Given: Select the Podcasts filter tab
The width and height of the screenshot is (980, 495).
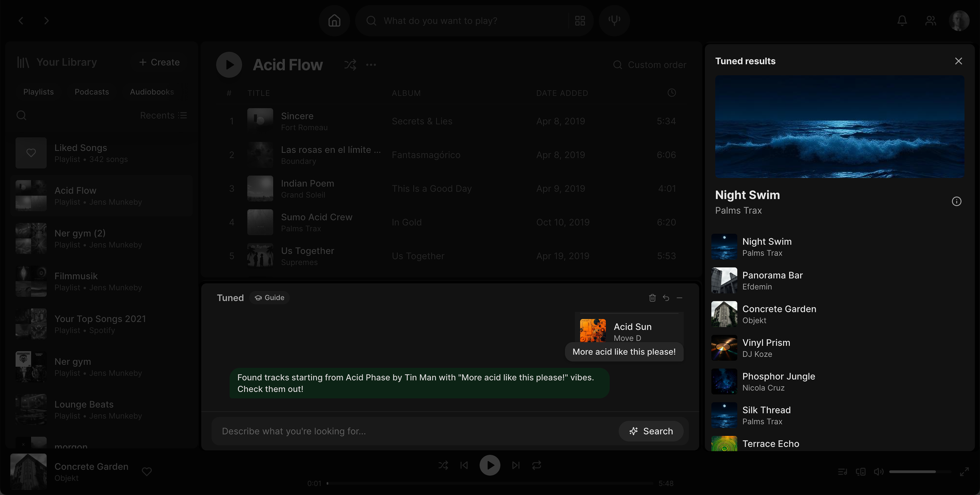Looking at the screenshot, I should click(x=92, y=92).
